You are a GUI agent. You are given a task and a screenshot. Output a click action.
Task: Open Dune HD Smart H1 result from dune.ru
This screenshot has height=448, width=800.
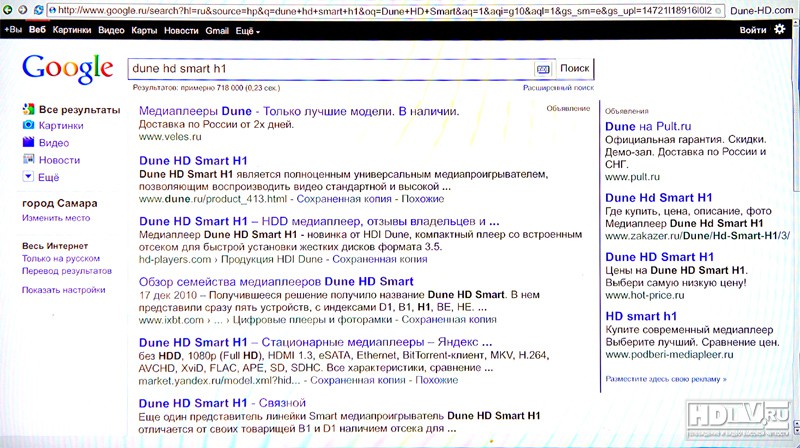pos(193,161)
